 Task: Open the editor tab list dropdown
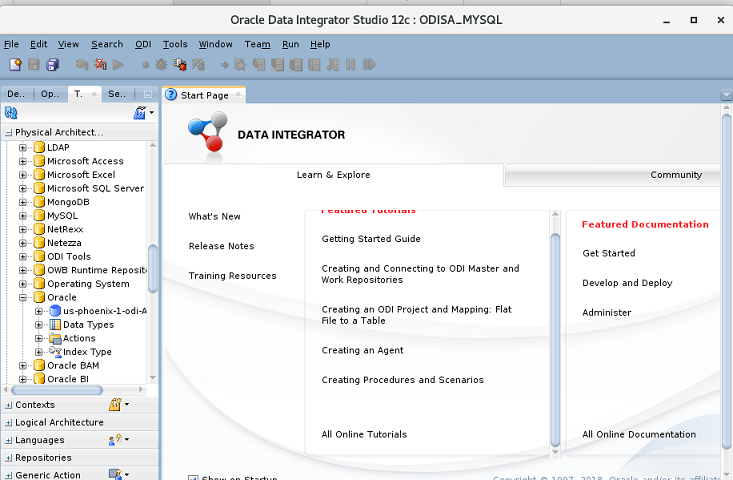click(x=726, y=95)
